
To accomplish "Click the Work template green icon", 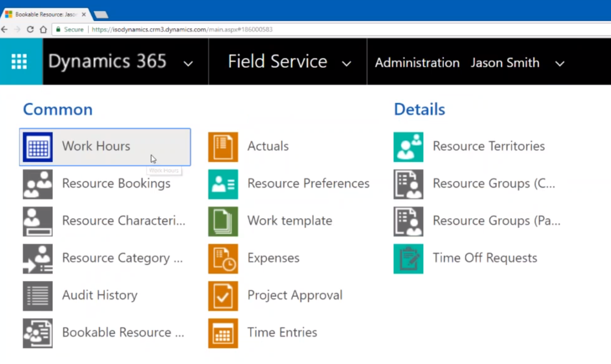I will (x=223, y=221).
